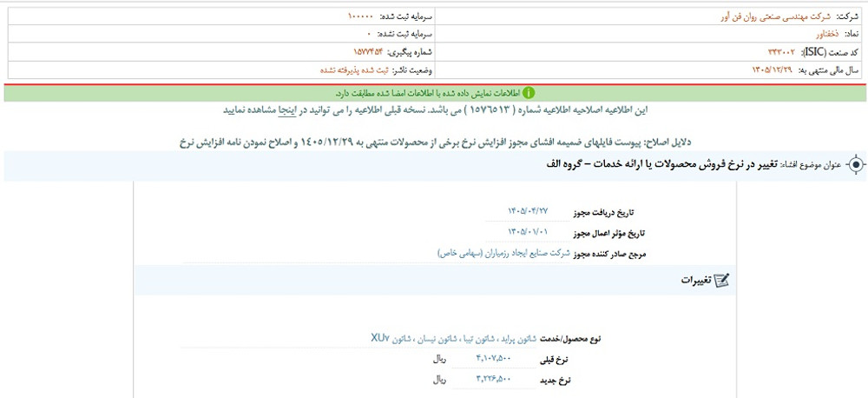The image size is (868, 398).
Task: Click the شماره پیگیری label
Action: [410, 52]
